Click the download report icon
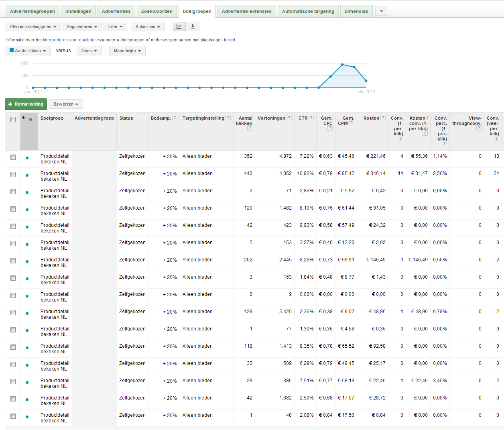The image size is (504, 430). coord(193,26)
